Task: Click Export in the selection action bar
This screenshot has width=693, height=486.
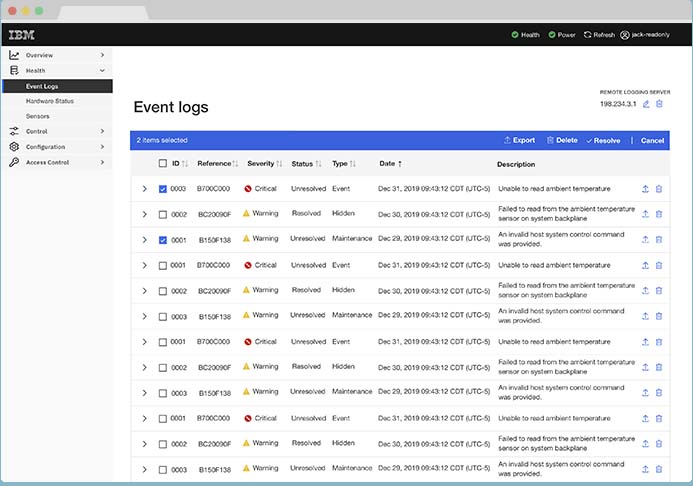Action: (x=519, y=140)
